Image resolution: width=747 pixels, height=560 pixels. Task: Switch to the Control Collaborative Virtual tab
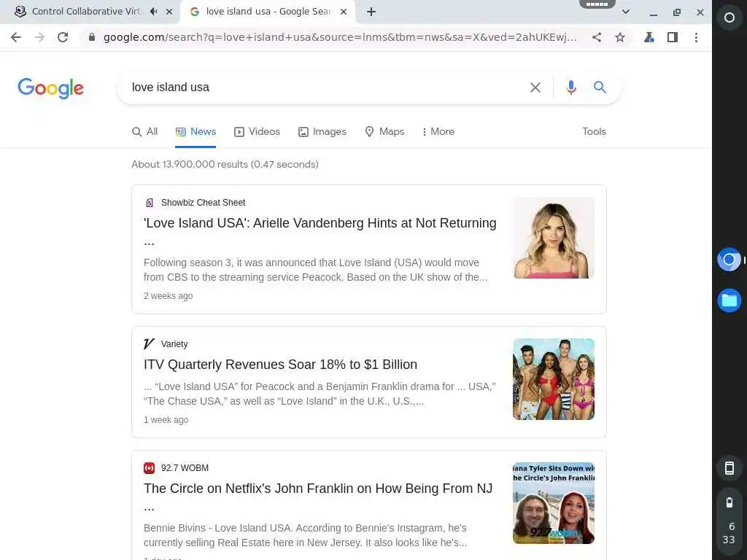tap(86, 12)
